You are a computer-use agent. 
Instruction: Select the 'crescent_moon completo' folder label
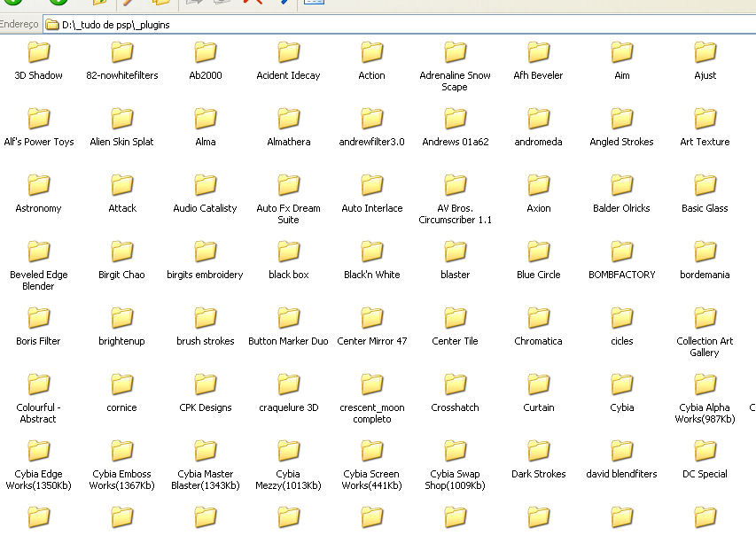point(371,414)
